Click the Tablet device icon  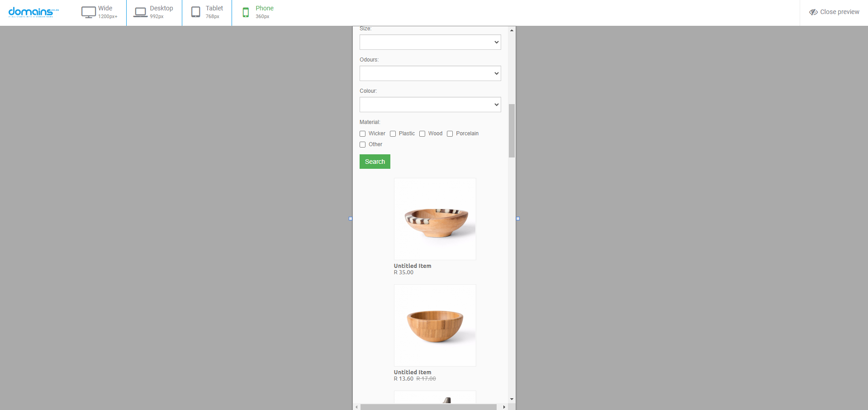(x=196, y=12)
